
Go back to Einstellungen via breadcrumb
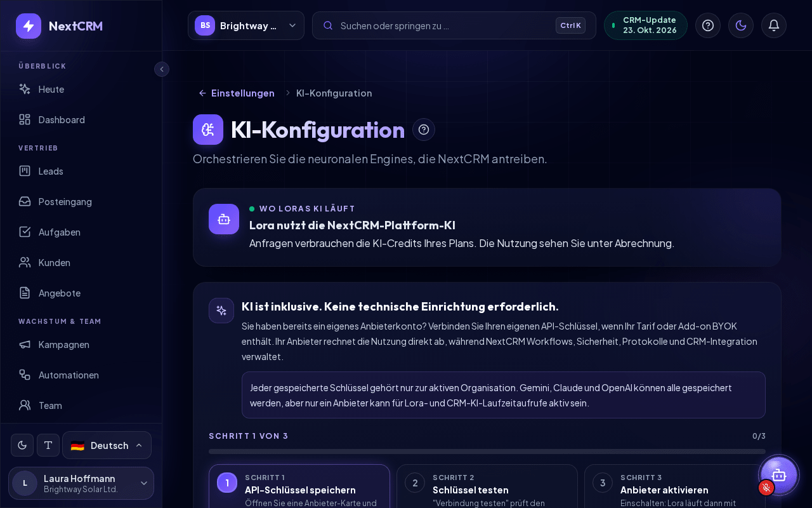(x=237, y=93)
